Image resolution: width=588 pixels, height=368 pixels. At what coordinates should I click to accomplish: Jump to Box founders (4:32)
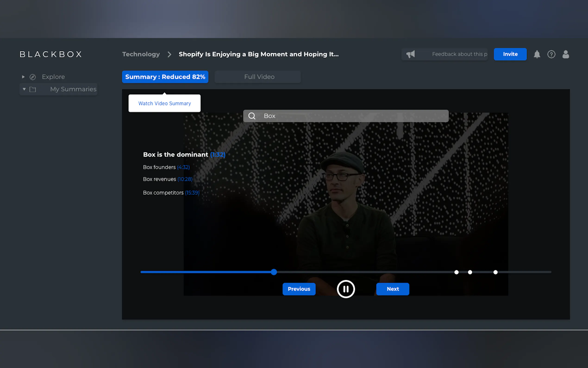click(x=166, y=167)
